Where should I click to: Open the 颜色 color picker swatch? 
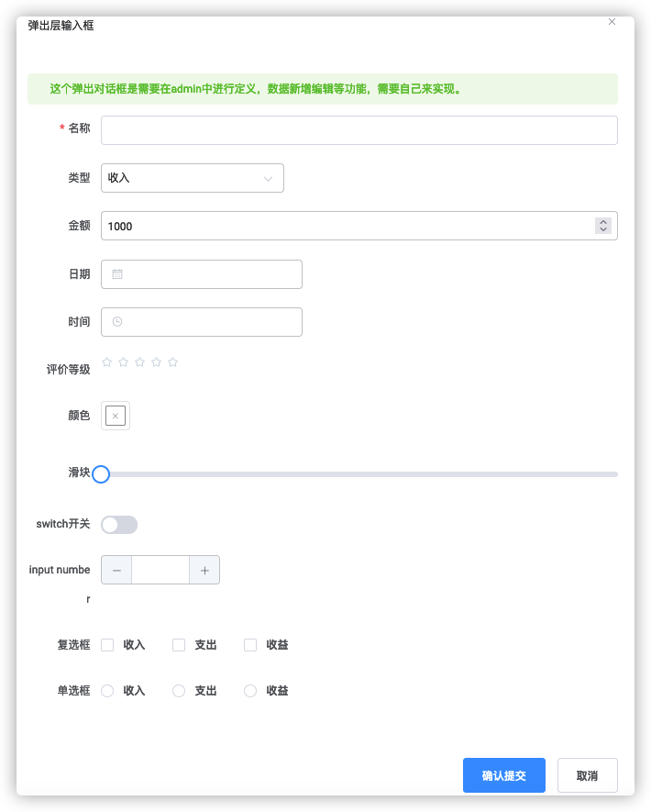click(116, 416)
